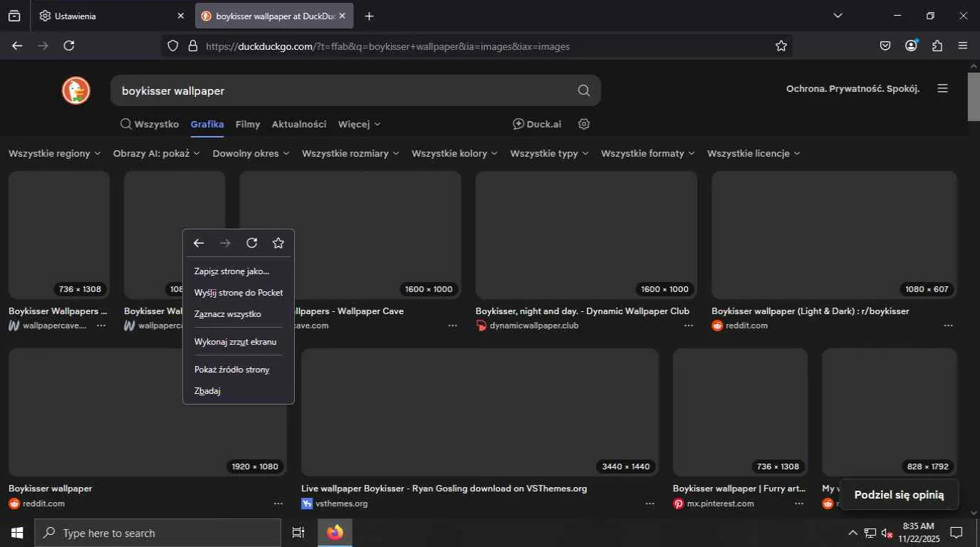This screenshot has height=547, width=980.
Task: Visit the dynamicwallpaper.club source link
Action: pyautogui.click(x=534, y=325)
